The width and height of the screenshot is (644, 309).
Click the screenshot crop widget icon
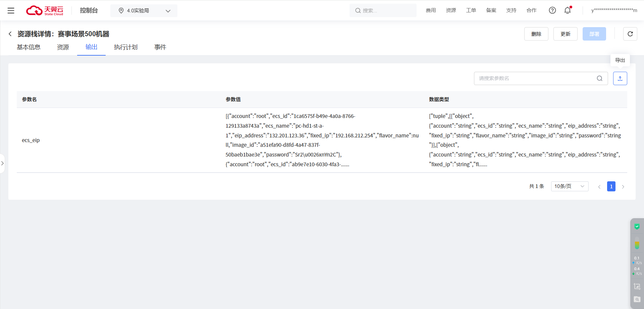coord(637,287)
